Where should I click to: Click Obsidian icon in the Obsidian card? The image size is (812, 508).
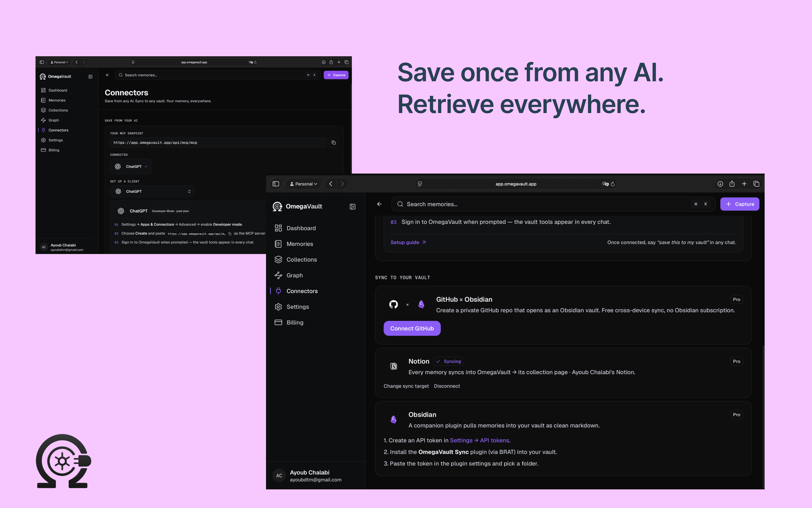(394, 419)
